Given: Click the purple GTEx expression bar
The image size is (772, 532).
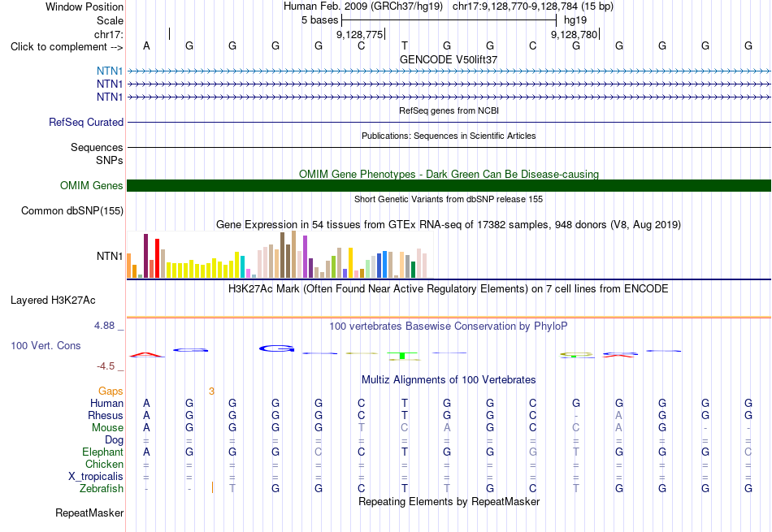Looking at the screenshot, I should click(305, 257).
